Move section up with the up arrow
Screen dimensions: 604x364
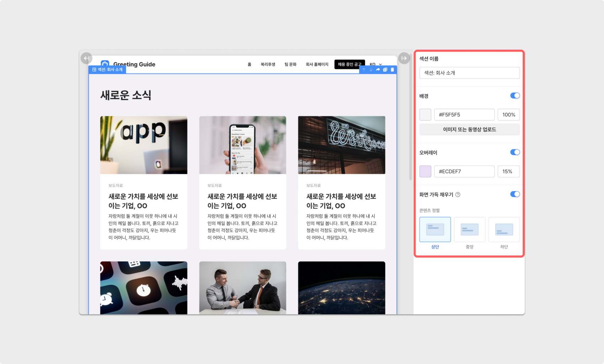point(364,70)
